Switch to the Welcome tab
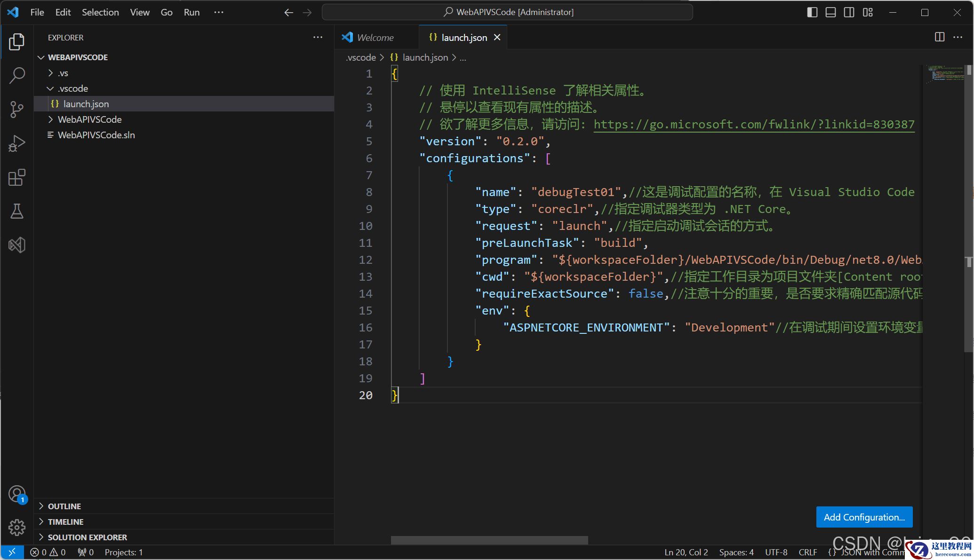This screenshot has width=974, height=560. pyautogui.click(x=375, y=38)
